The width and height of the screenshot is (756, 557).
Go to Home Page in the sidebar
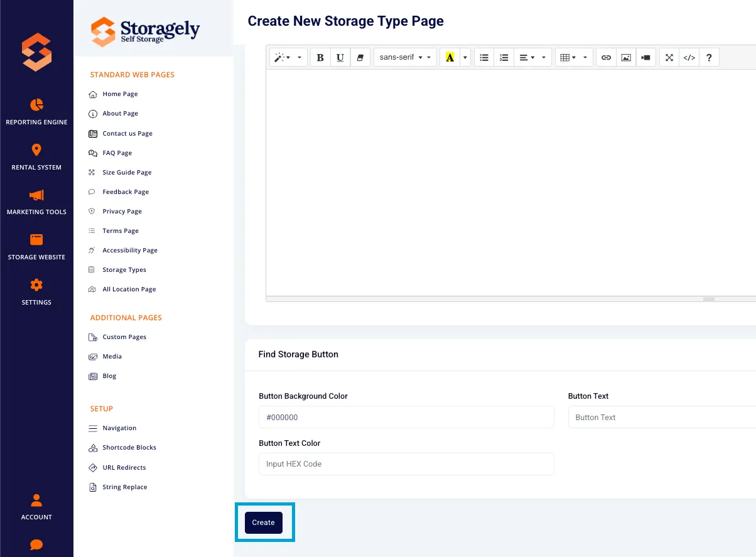pyautogui.click(x=113, y=94)
